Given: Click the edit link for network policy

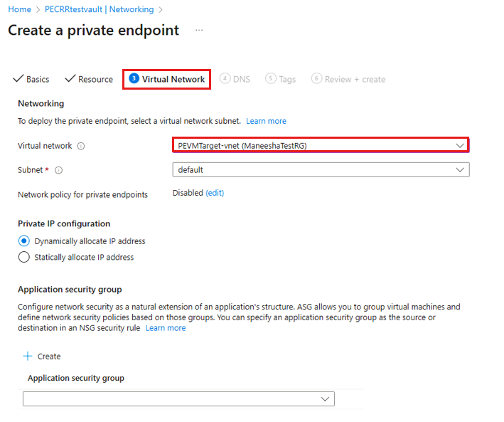Looking at the screenshot, I should coord(215,193).
